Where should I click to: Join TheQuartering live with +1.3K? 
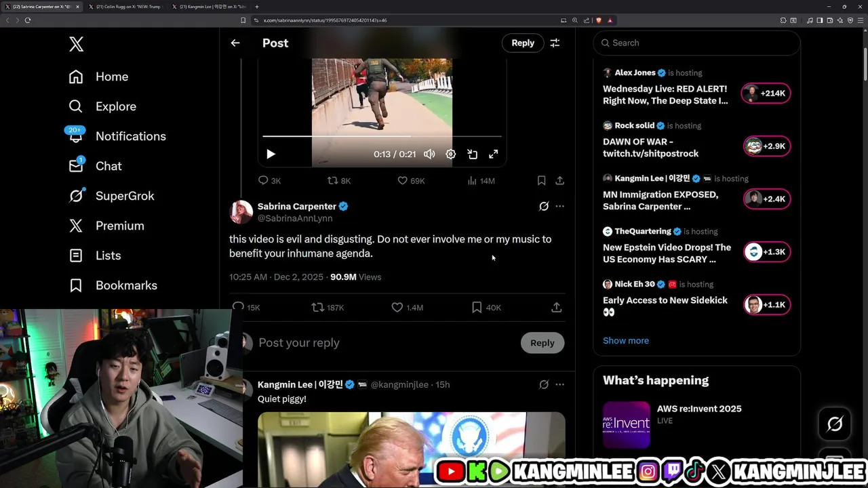766,252
